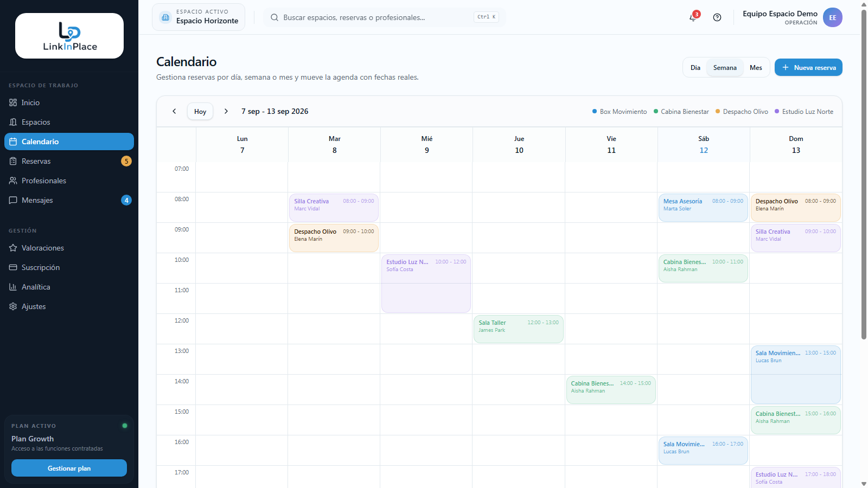Click the date range 7 sep - 13 sep 2026
This screenshot has height=488, width=868.
pos(275,111)
